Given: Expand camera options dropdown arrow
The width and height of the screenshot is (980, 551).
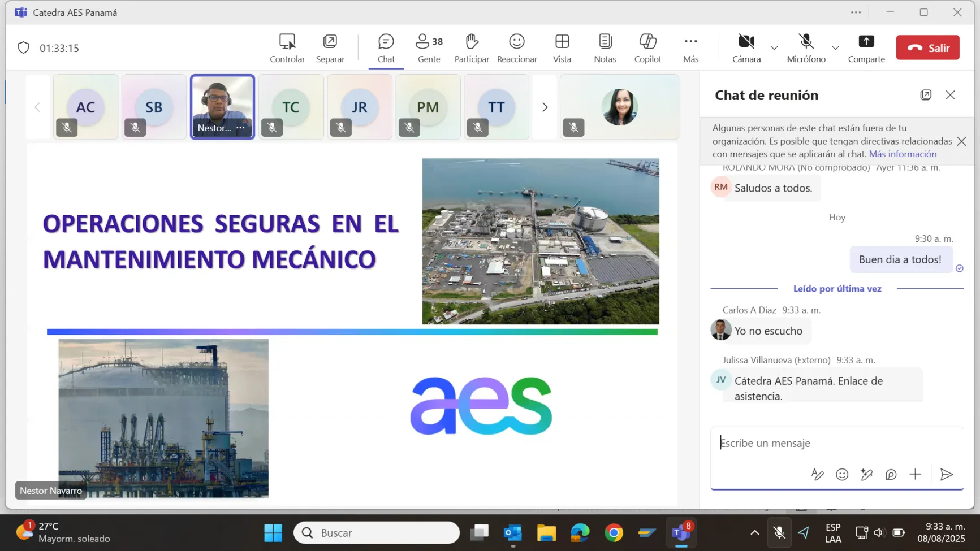Looking at the screenshot, I should (x=774, y=48).
